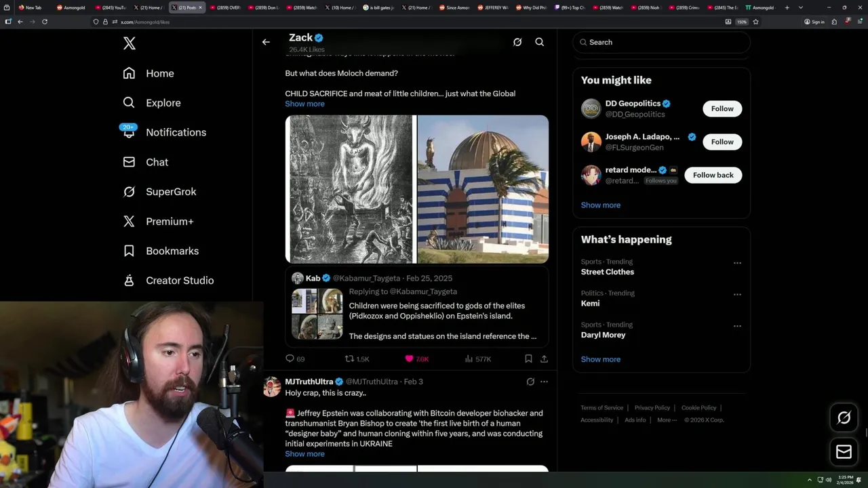Open the Accessibility footer link
This screenshot has height=488, width=868.
(x=597, y=420)
